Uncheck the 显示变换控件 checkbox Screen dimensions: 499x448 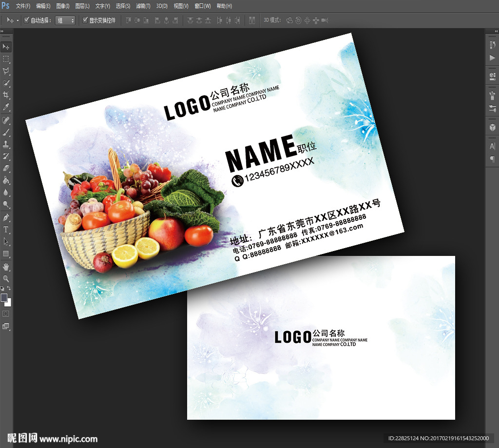pos(85,20)
